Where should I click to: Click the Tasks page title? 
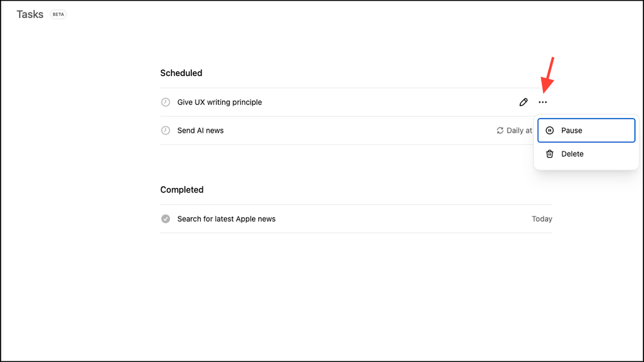click(30, 14)
